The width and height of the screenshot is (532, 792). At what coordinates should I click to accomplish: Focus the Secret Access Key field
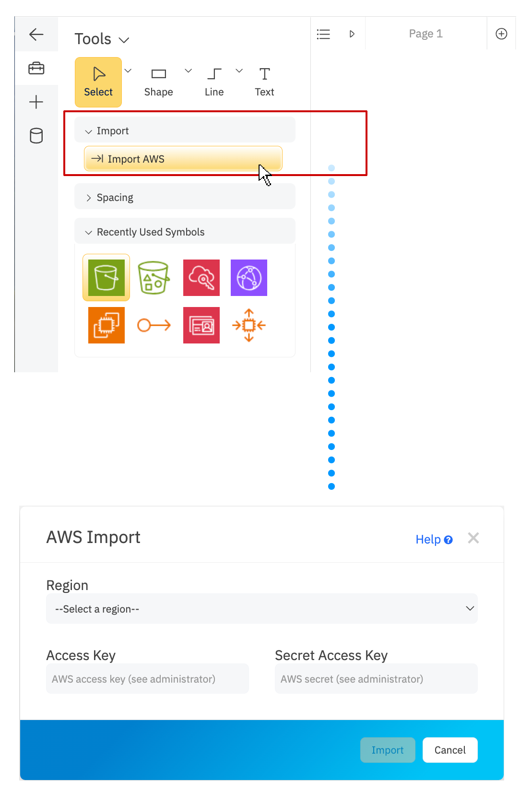click(x=376, y=679)
